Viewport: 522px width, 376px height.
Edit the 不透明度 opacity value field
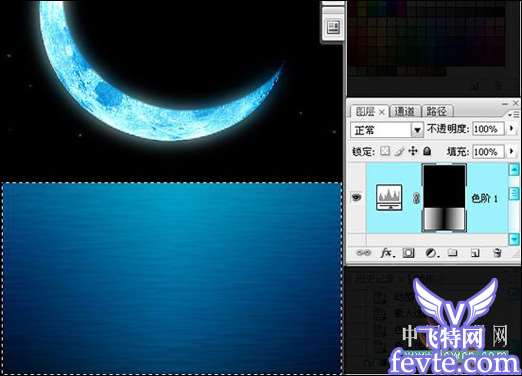pos(488,129)
